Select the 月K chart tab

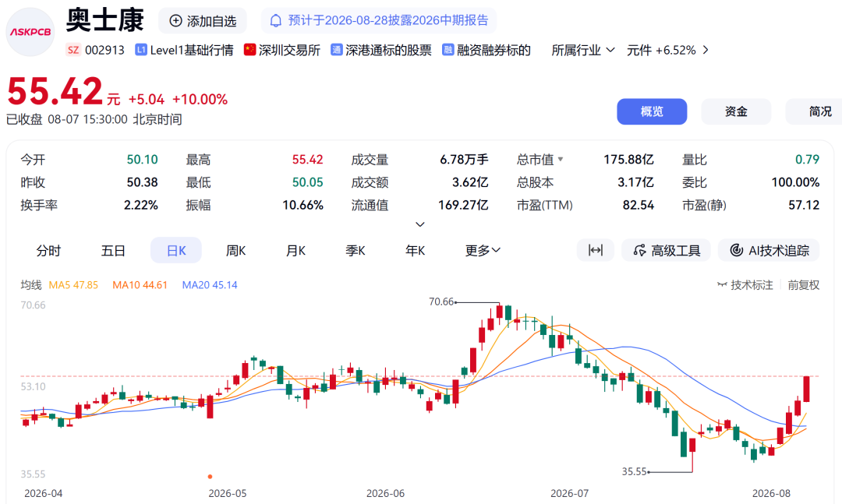click(x=295, y=250)
